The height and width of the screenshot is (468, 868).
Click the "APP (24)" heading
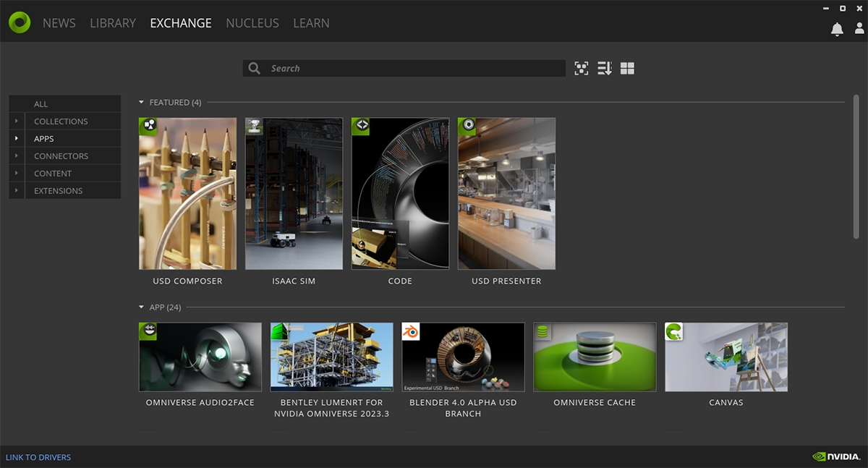[x=166, y=307]
